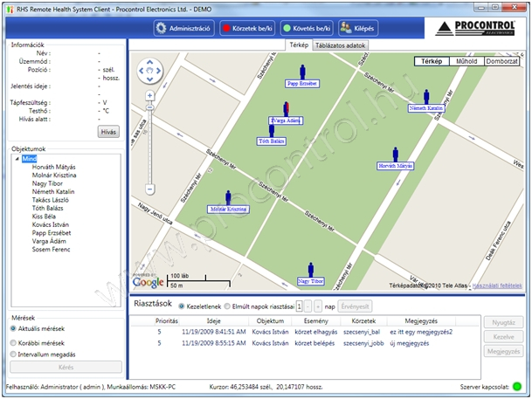Click the nap number input field
This screenshot has height=399, width=532.
click(x=299, y=306)
